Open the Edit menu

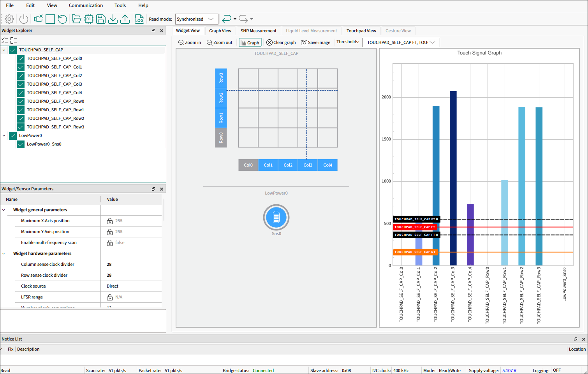point(30,5)
